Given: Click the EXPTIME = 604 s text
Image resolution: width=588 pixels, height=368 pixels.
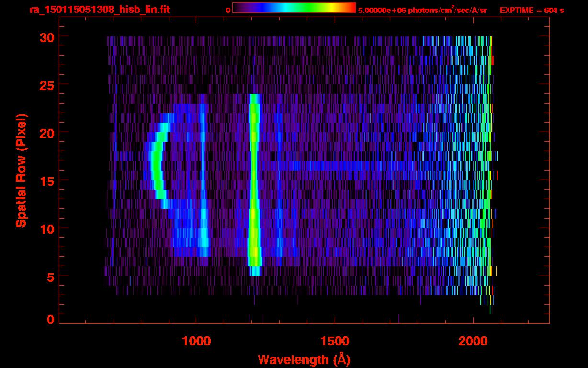Looking at the screenshot, I should click(531, 10).
